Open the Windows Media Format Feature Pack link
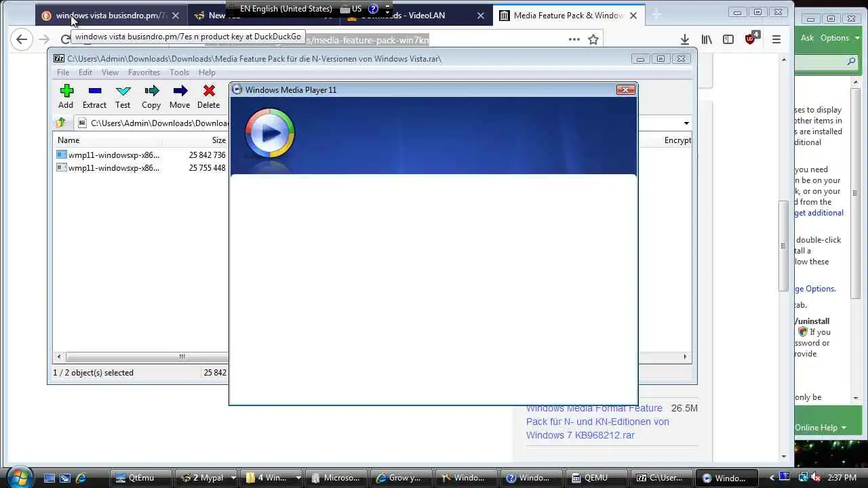This screenshot has height=488, width=868. 597,422
